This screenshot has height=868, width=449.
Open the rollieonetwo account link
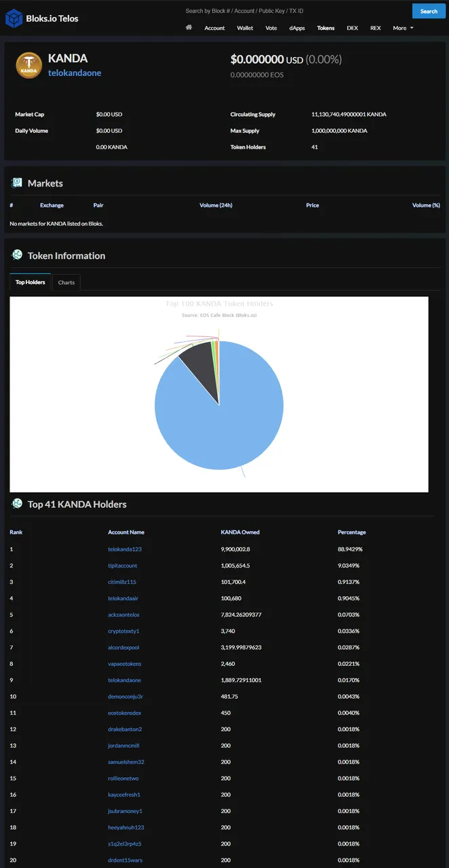pyautogui.click(x=123, y=778)
